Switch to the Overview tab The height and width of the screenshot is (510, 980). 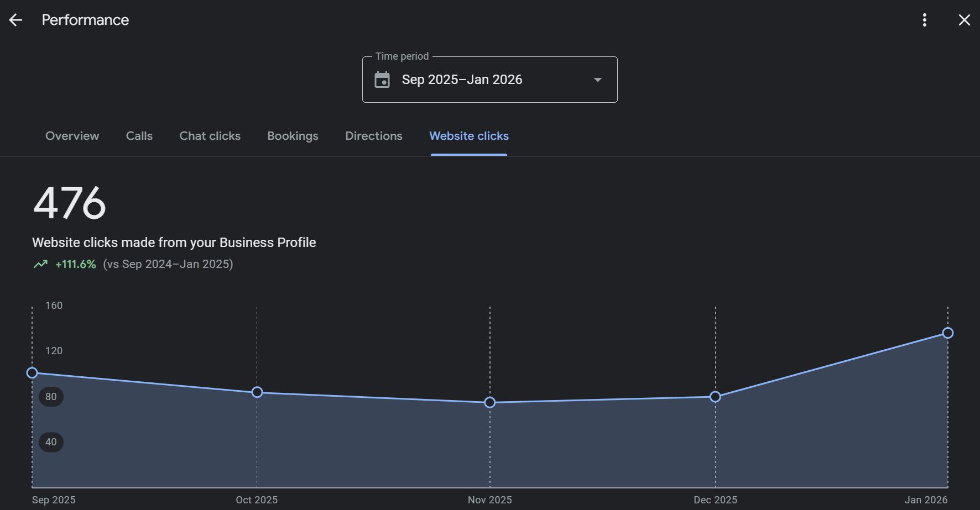[x=72, y=136]
